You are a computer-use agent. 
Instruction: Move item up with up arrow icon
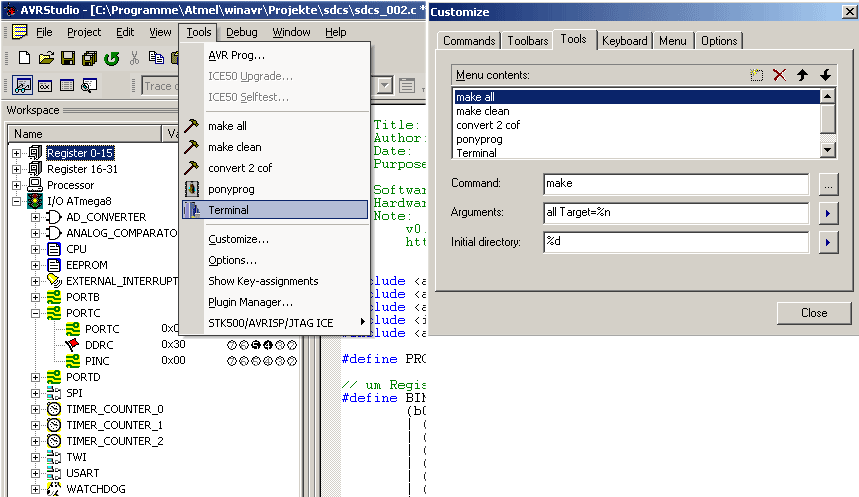tap(803, 75)
